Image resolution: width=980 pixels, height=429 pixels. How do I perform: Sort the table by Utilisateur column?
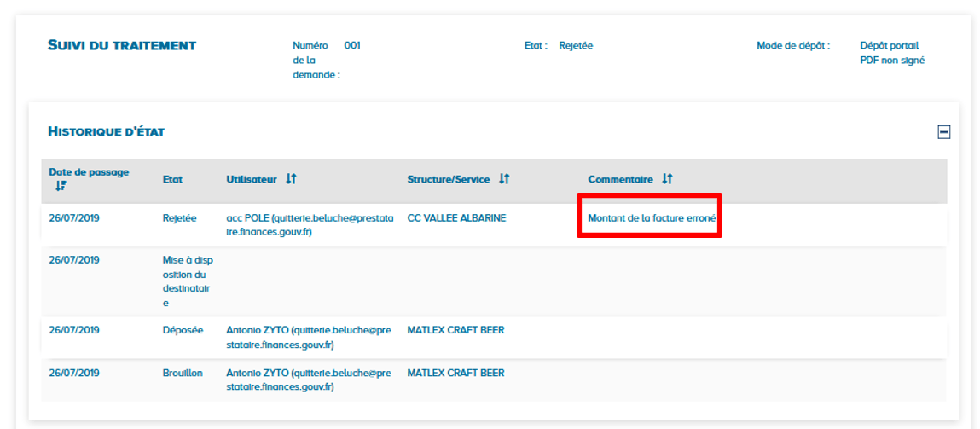[x=291, y=179]
